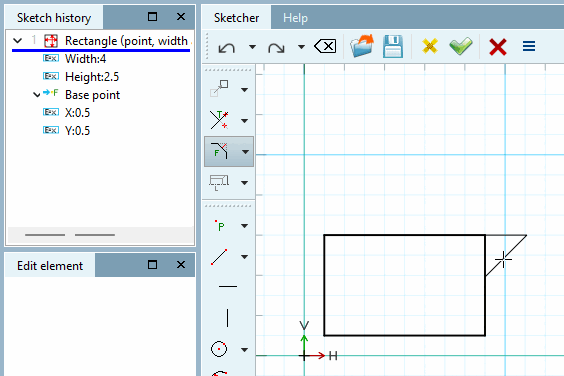
Task: Open sketch file with folder icon
Action: [x=362, y=46]
